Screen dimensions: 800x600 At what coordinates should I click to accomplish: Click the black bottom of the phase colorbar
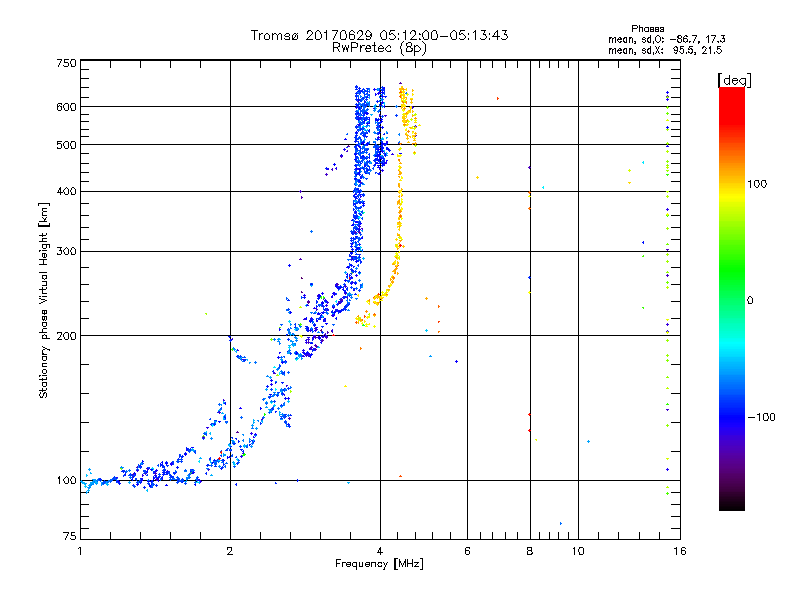[x=732, y=503]
